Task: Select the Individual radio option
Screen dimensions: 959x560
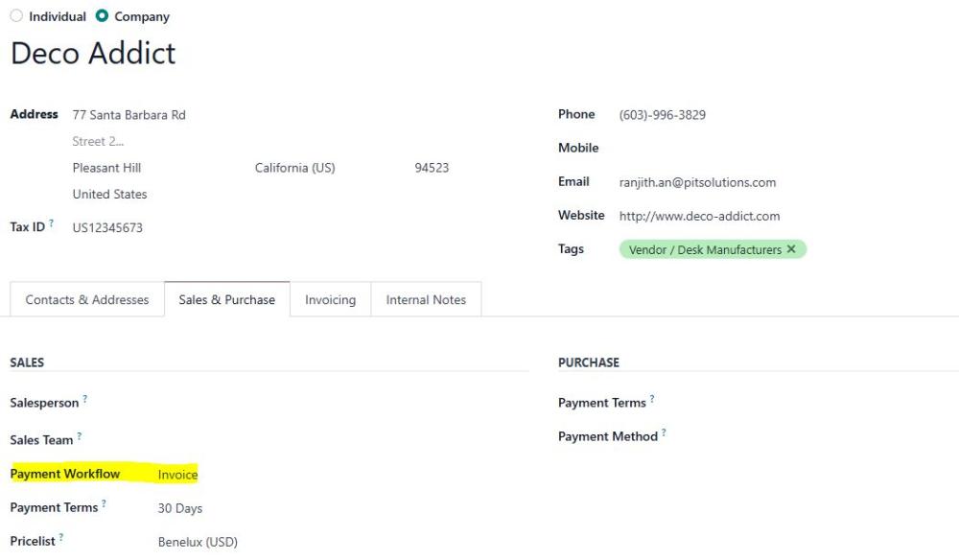Action: (16, 16)
